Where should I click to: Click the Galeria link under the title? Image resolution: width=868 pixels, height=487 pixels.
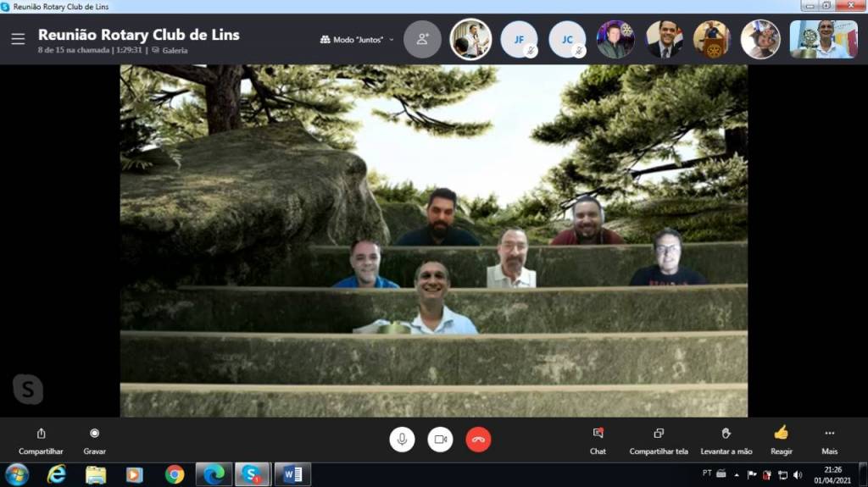174,50
